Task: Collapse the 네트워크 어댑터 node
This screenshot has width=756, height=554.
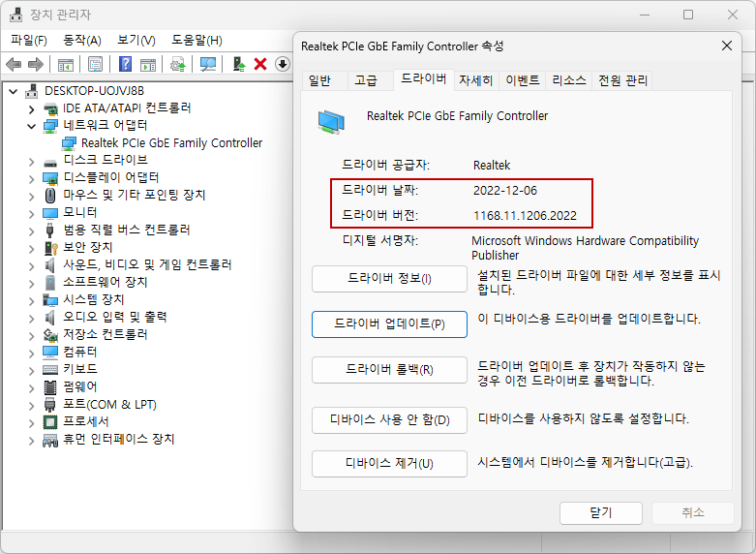Action: click(32, 126)
